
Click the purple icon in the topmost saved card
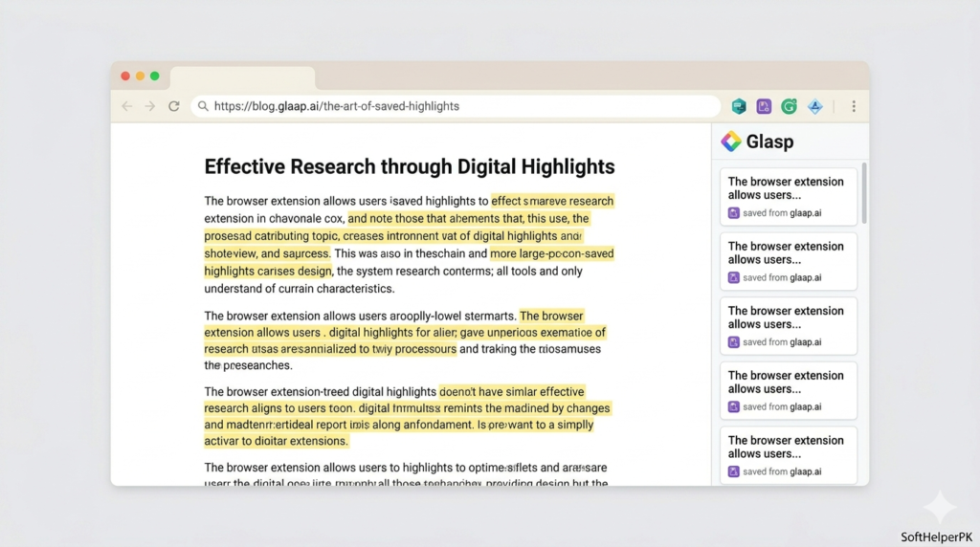click(734, 213)
